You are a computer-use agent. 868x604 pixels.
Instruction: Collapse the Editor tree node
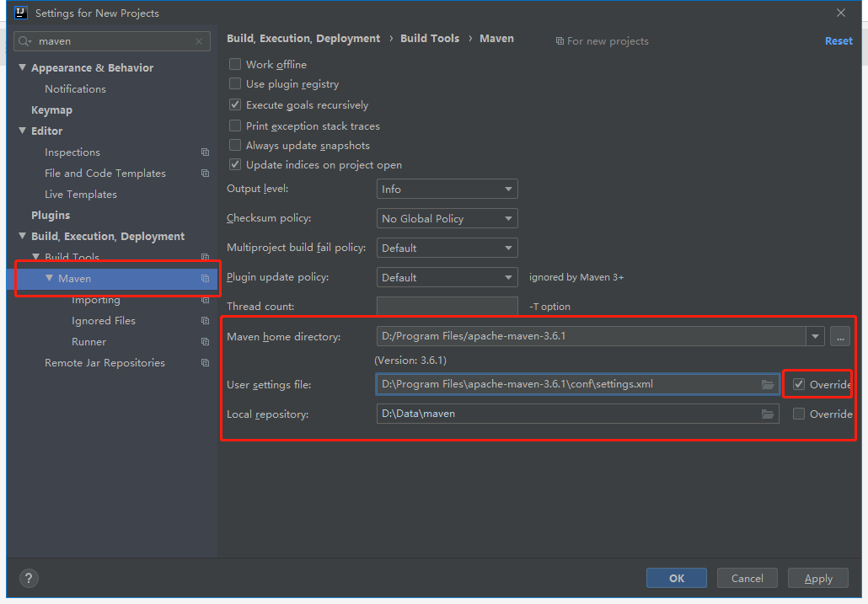click(22, 131)
